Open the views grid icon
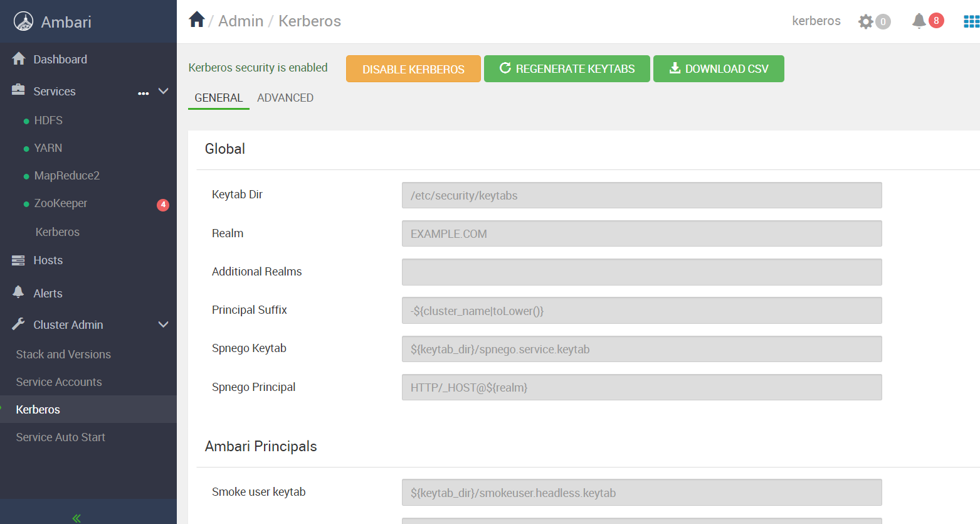This screenshot has width=980, height=524. pos(971,21)
